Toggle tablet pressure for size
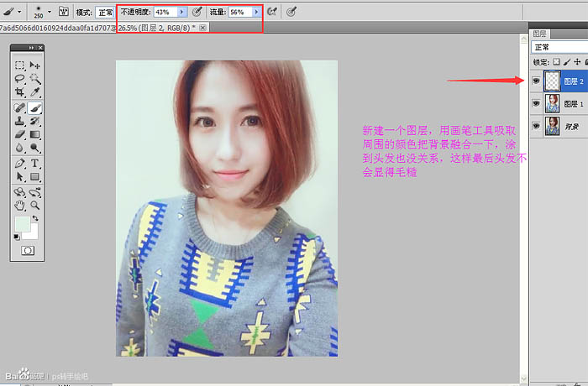The width and height of the screenshot is (588, 386). click(291, 12)
